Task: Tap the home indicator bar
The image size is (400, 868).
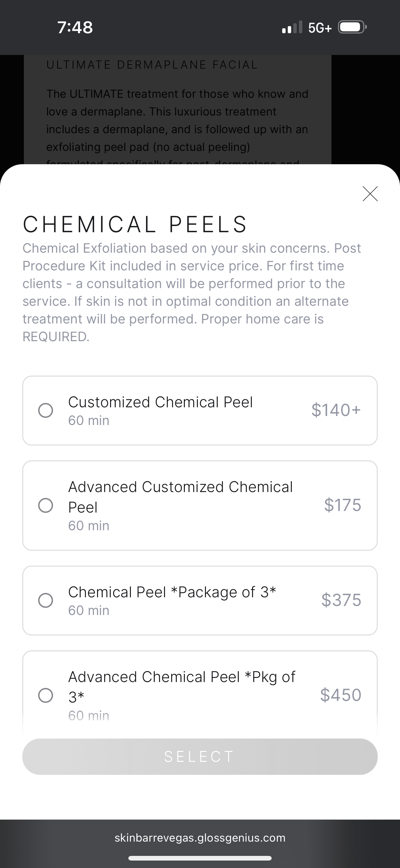Action: click(200, 858)
